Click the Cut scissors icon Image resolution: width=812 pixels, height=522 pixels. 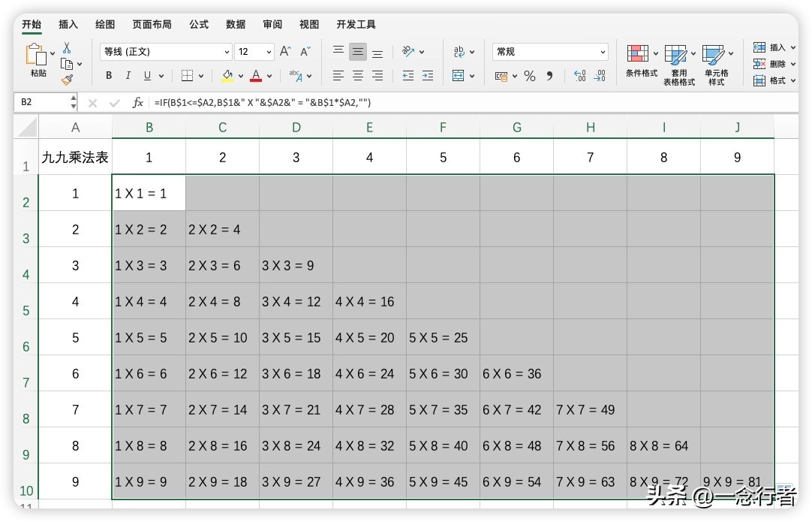point(67,47)
